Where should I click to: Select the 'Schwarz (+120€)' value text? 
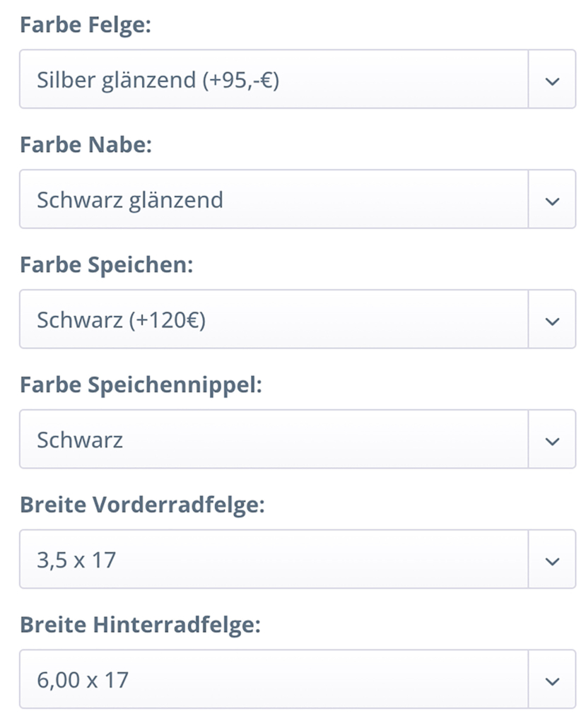[121, 320]
